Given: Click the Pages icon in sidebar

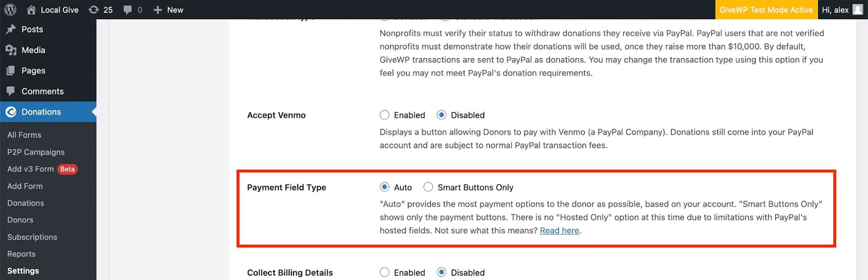Looking at the screenshot, I should [x=11, y=71].
